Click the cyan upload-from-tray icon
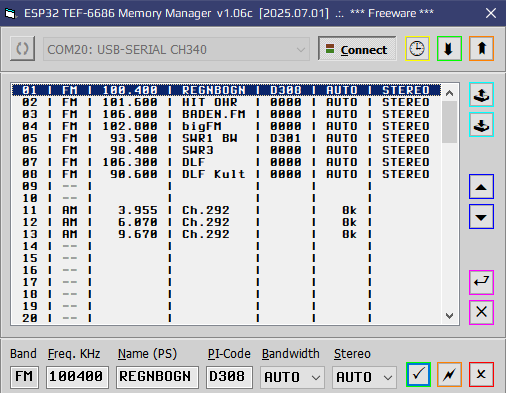Screen dimensions: 506x393 pos(481,95)
